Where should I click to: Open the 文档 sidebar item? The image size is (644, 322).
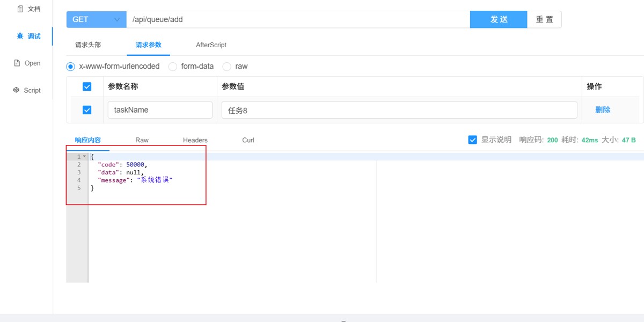pyautogui.click(x=28, y=9)
